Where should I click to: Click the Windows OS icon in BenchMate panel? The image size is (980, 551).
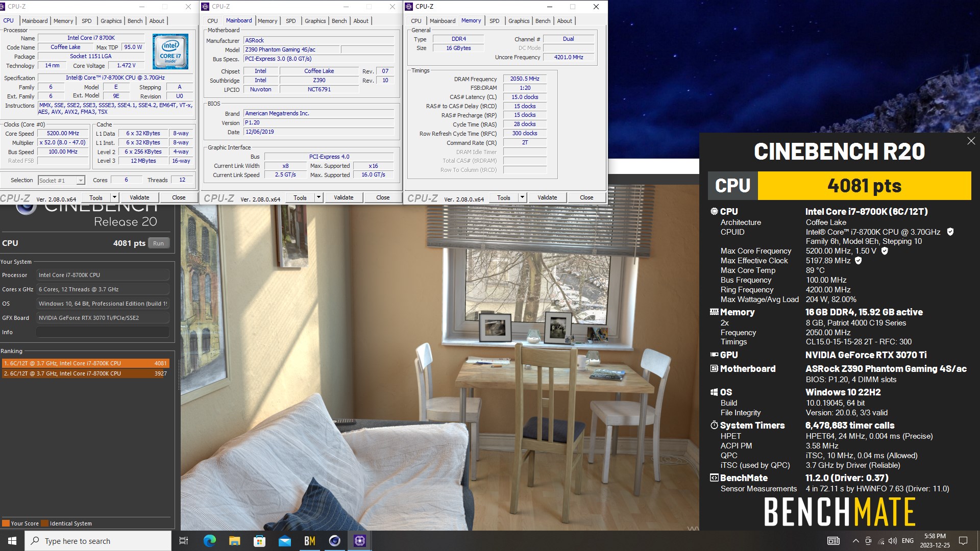[714, 392]
